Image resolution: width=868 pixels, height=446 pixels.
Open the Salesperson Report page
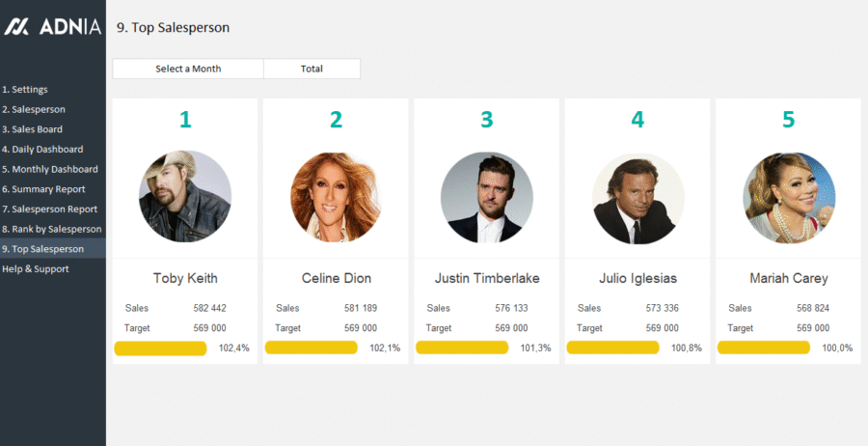pyautogui.click(x=49, y=209)
